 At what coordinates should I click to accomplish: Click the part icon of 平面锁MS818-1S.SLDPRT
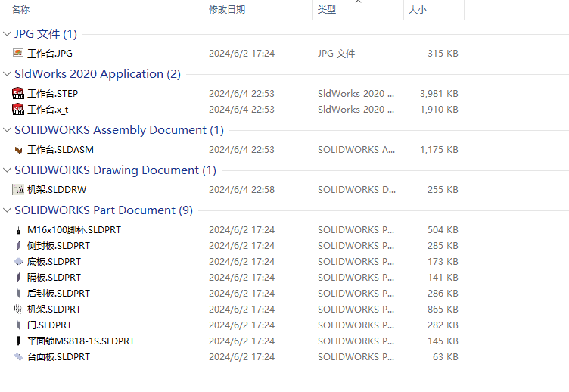pyautogui.click(x=18, y=341)
